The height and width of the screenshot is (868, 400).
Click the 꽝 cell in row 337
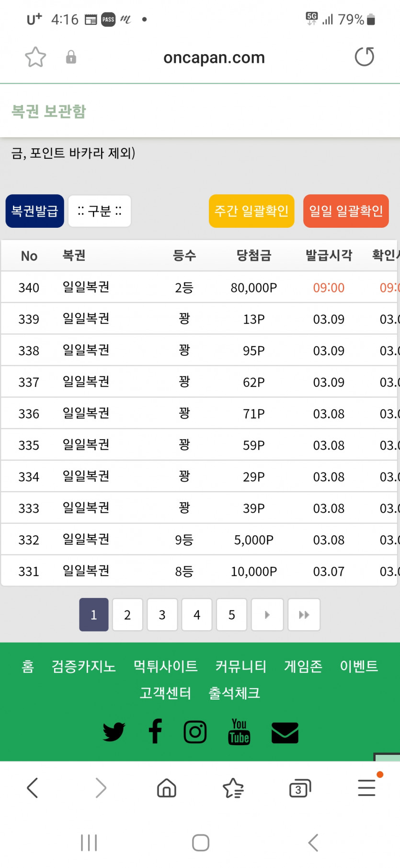point(184,382)
